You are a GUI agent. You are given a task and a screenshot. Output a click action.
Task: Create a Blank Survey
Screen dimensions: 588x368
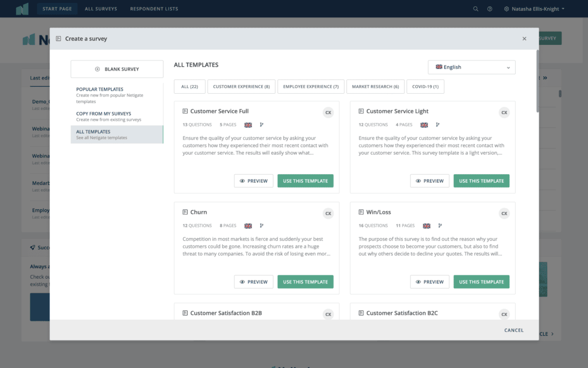pos(117,69)
